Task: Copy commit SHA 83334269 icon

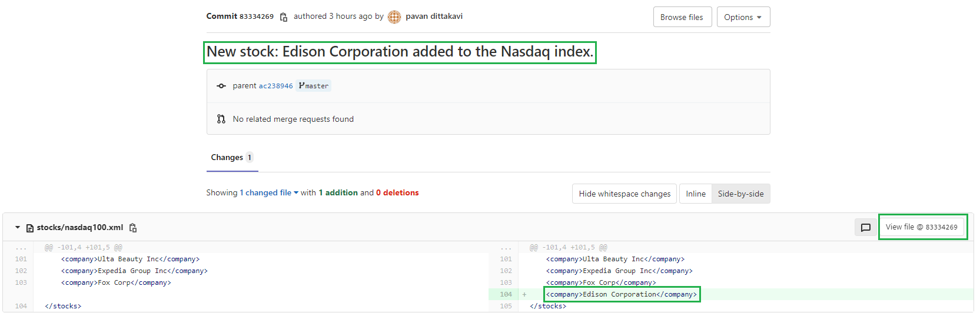Action: (x=284, y=17)
